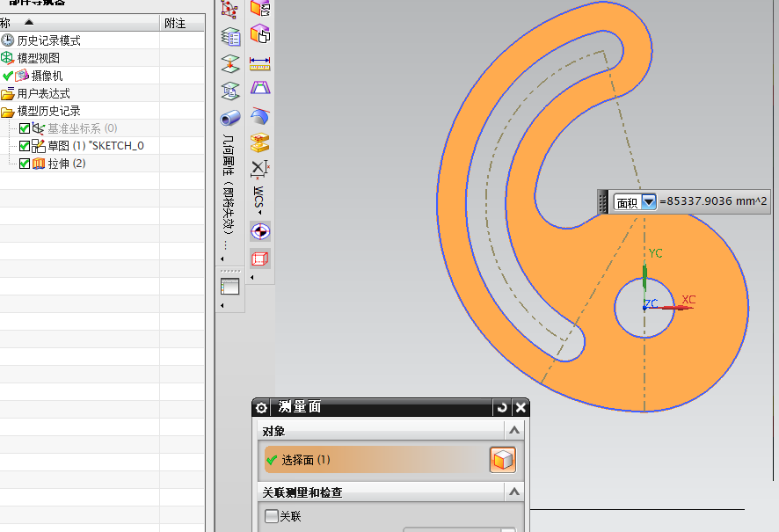The image size is (779, 532).
Task: Toggle the 草图 (1) SKETCH checkbox
Action: click(25, 146)
